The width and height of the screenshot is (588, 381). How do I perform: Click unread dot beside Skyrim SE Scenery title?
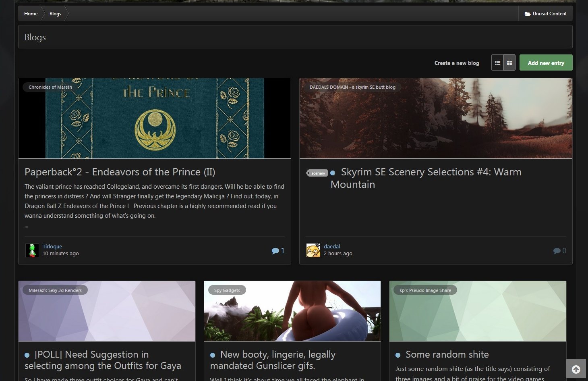coord(333,173)
